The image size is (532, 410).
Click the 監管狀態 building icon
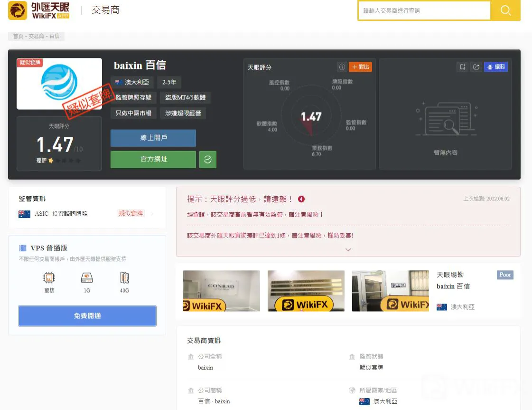(x=352, y=357)
